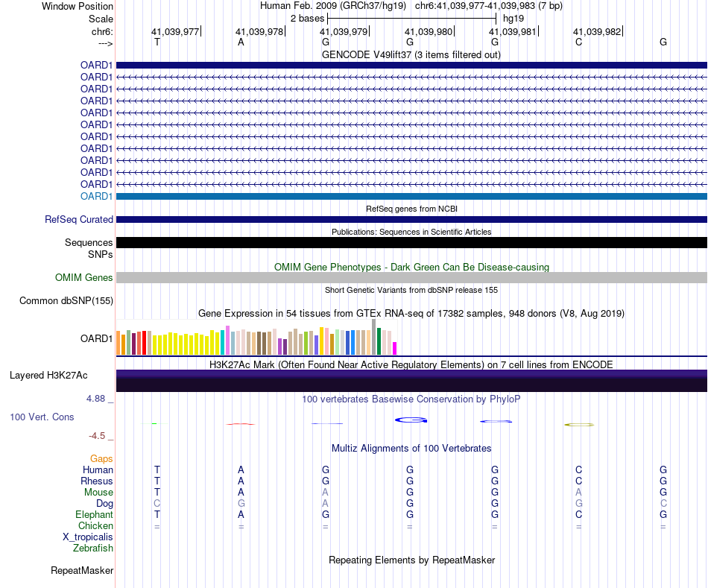Click the Layered H3K27Ac track label
The width and height of the screenshot is (708, 588).
click(48, 376)
